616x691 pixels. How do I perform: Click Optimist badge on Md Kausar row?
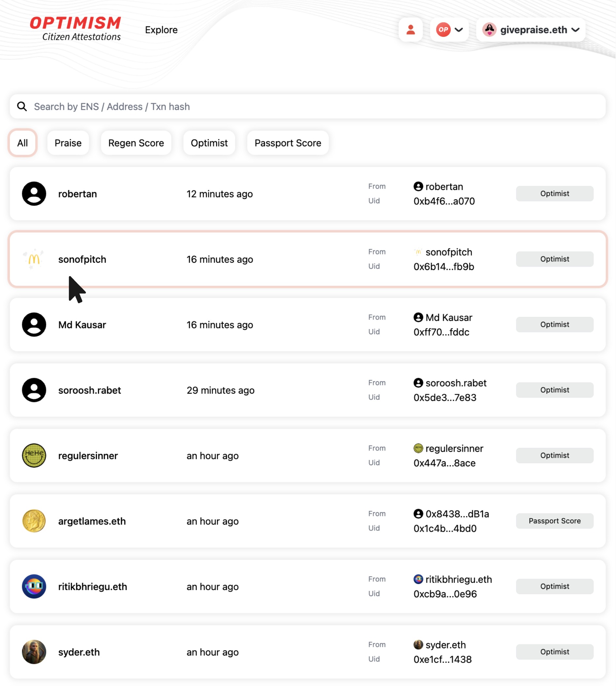pyautogui.click(x=554, y=324)
